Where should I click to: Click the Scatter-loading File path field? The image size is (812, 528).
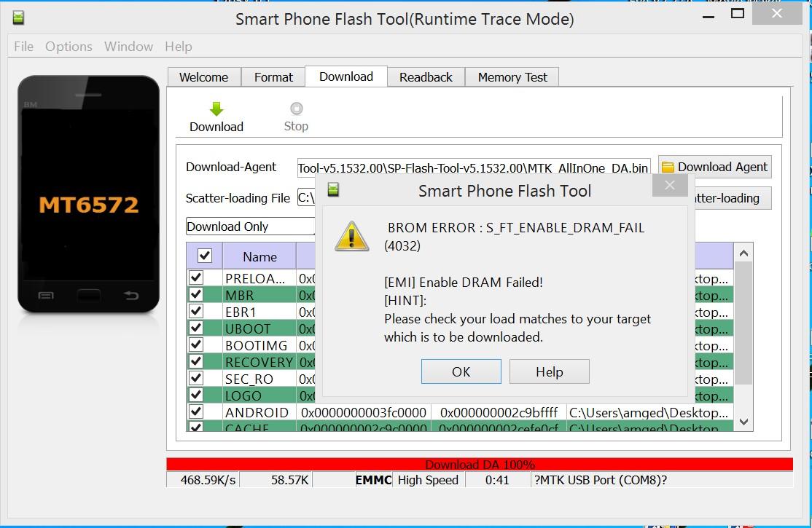coord(306,198)
